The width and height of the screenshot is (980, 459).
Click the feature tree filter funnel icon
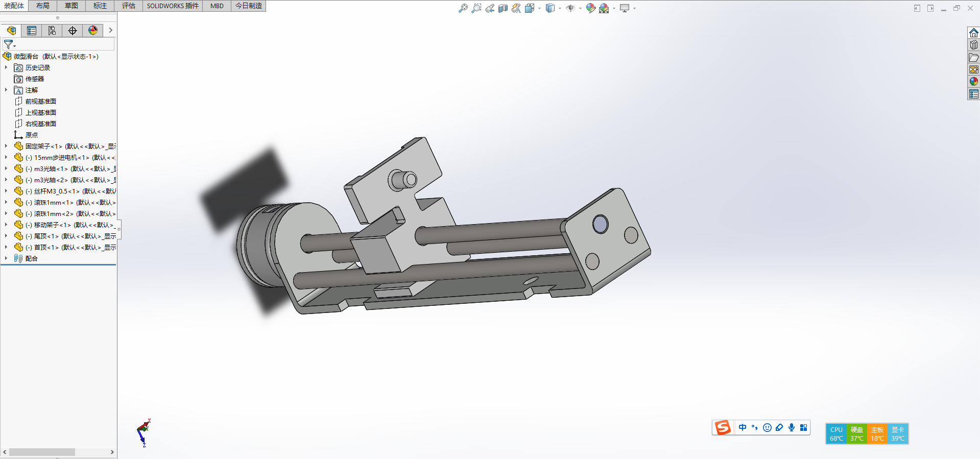click(9, 44)
